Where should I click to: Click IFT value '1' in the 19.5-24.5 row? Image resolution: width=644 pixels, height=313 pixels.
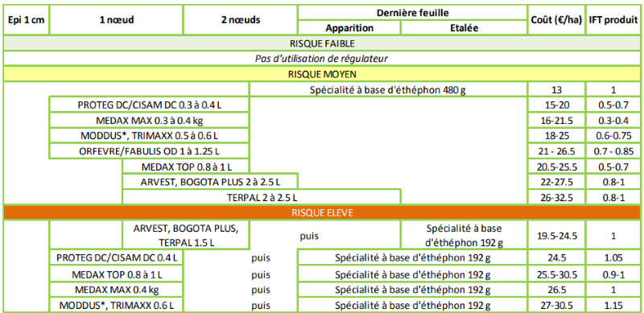point(613,235)
